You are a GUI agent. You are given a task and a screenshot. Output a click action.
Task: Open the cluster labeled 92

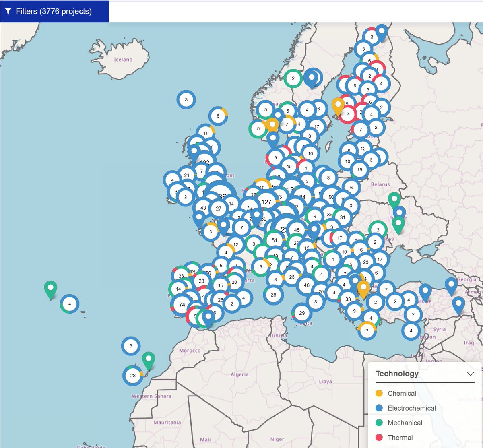pos(331,197)
